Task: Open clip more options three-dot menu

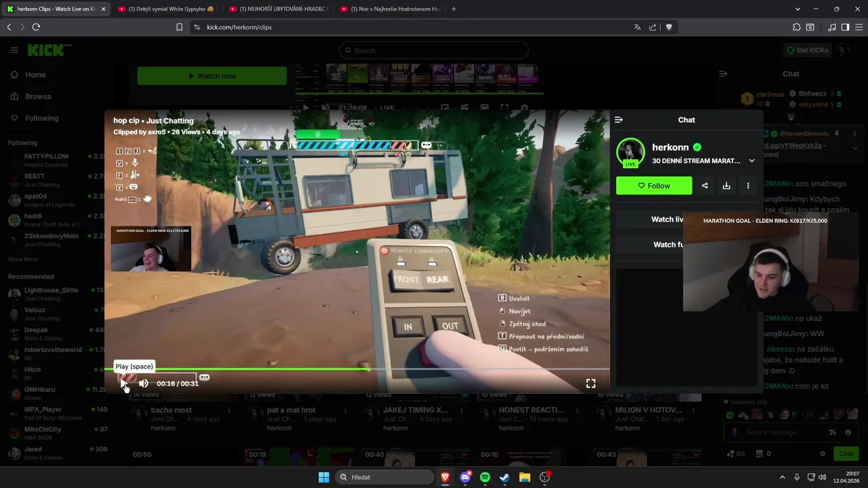Action: tap(748, 186)
